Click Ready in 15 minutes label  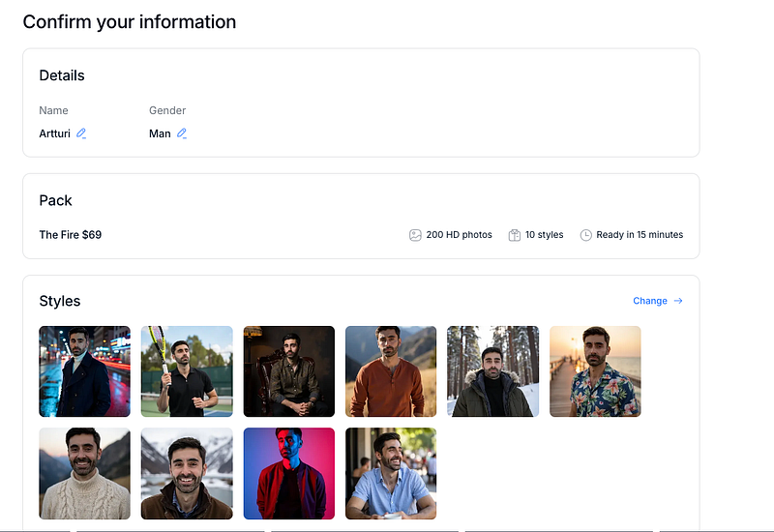pyautogui.click(x=640, y=235)
